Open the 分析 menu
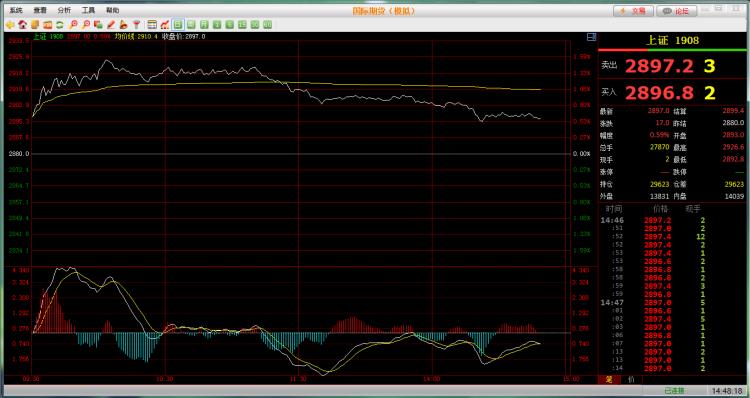This screenshot has width=750, height=398. click(x=64, y=10)
